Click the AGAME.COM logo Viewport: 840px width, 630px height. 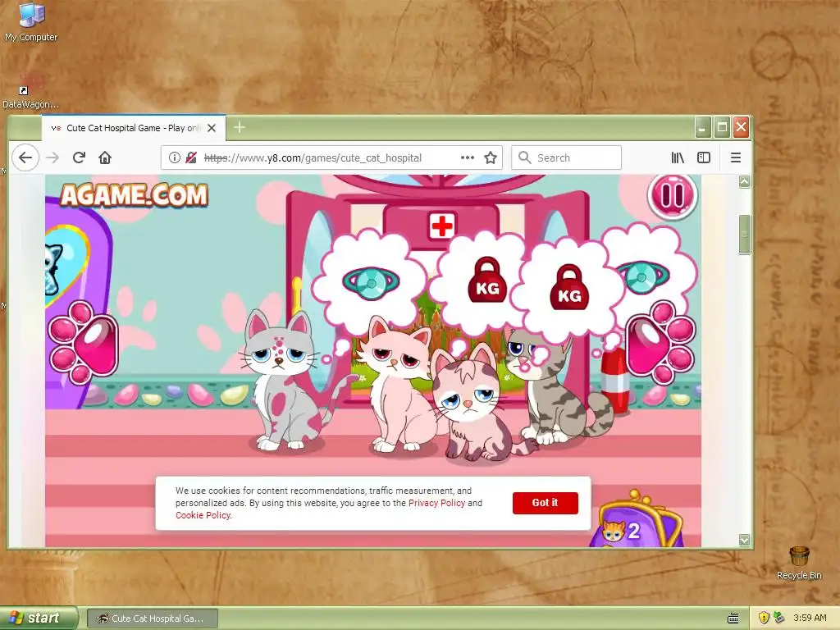pyautogui.click(x=134, y=195)
